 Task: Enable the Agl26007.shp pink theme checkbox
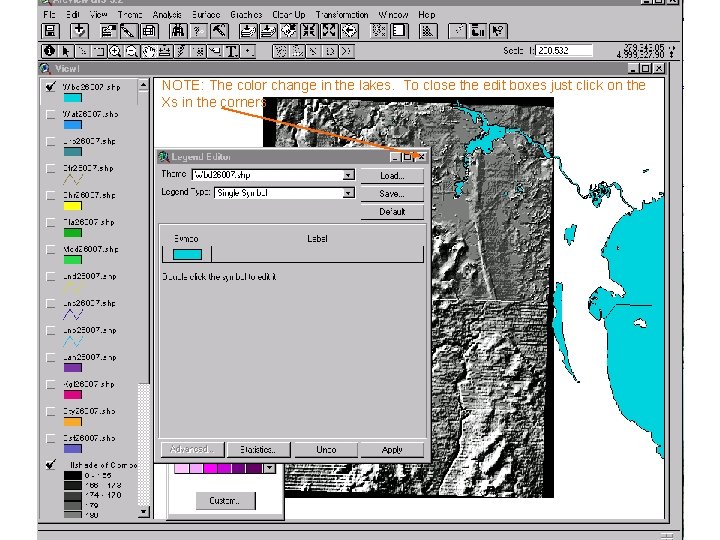pyautogui.click(x=51, y=384)
